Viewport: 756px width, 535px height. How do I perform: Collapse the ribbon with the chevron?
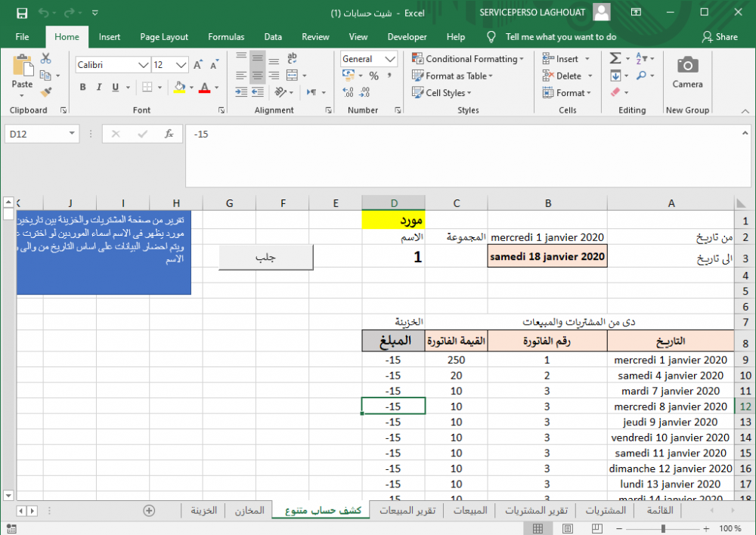click(x=745, y=111)
